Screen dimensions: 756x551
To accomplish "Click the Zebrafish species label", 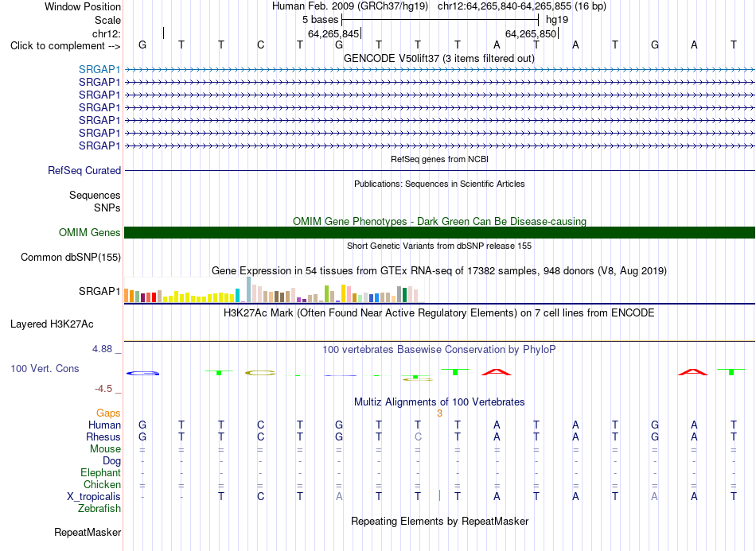I will pyautogui.click(x=99, y=509).
